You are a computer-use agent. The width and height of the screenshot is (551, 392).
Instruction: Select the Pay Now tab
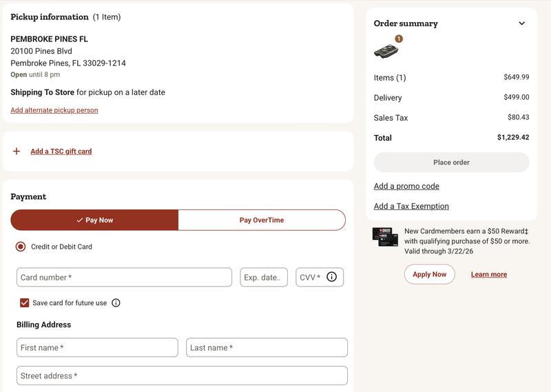point(94,220)
